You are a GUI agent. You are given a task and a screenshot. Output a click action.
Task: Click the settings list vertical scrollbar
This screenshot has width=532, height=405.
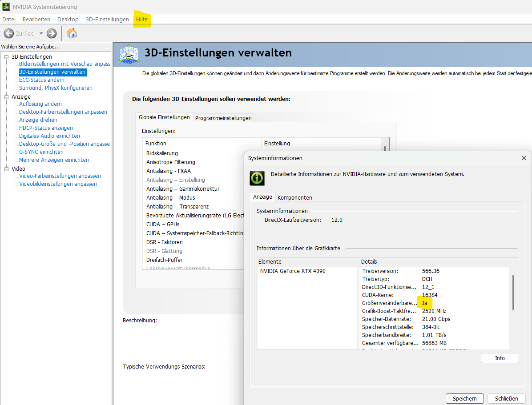coord(384,148)
